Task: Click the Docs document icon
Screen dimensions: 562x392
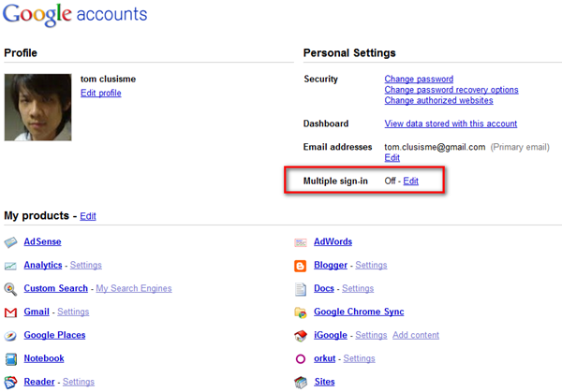Action: click(301, 289)
